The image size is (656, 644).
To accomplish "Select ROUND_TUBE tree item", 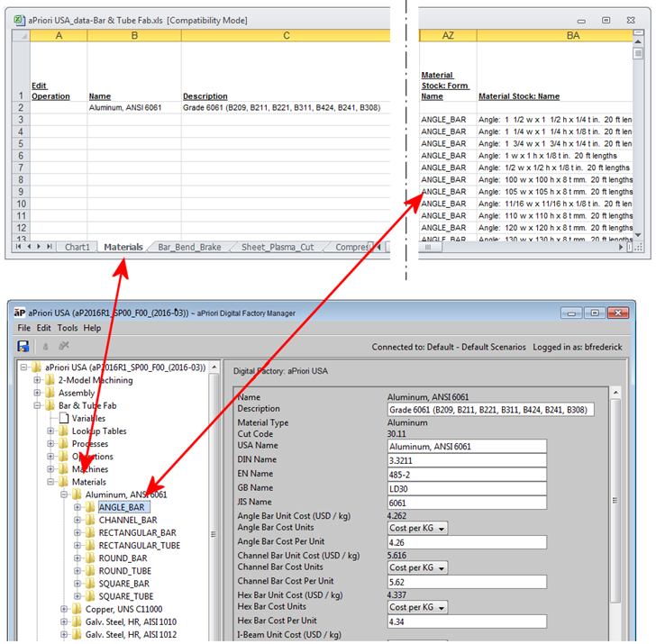I will tap(124, 571).
